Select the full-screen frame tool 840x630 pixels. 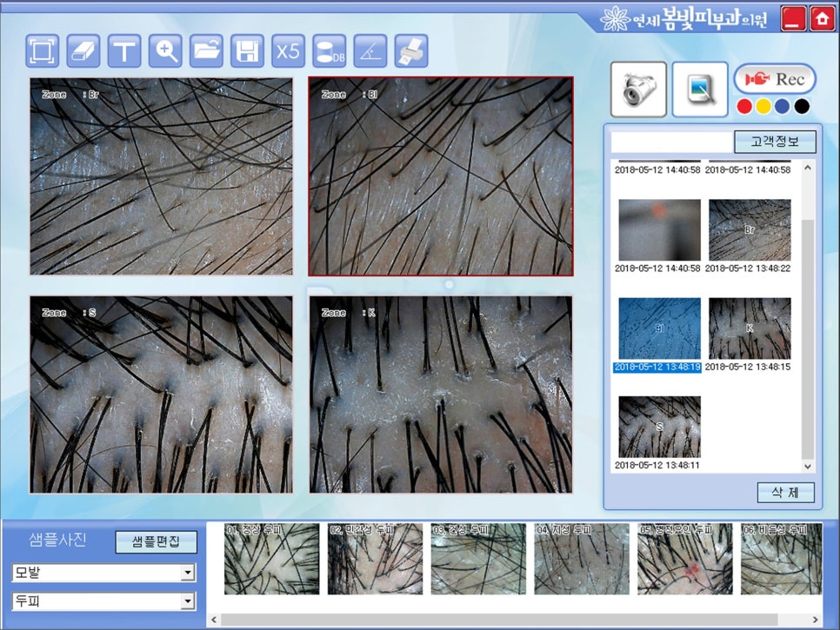43,50
